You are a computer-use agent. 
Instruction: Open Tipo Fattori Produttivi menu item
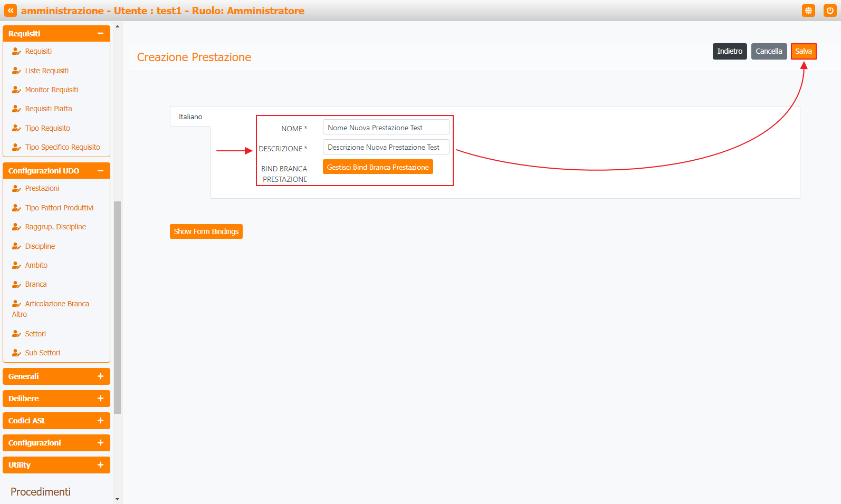pyautogui.click(x=59, y=208)
